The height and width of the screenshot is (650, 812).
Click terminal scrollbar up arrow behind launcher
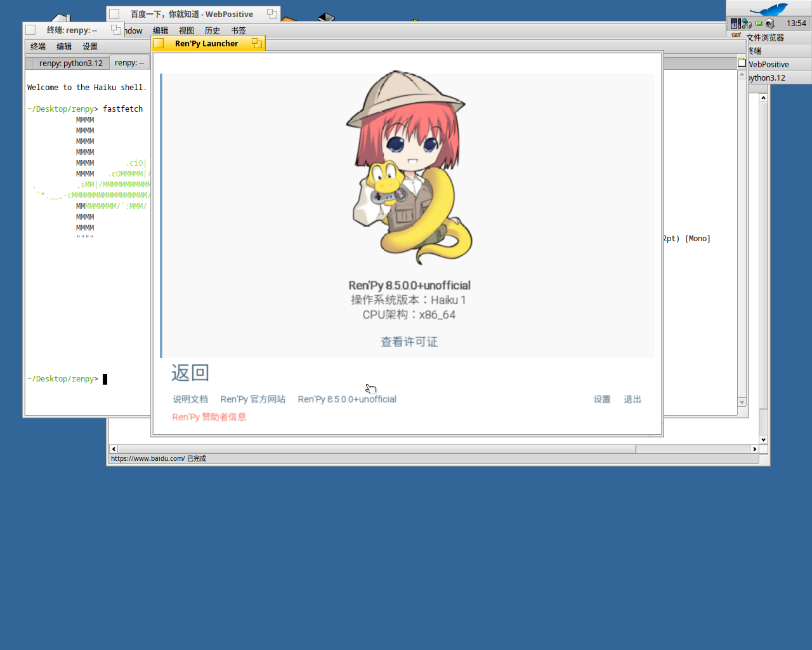point(742,75)
